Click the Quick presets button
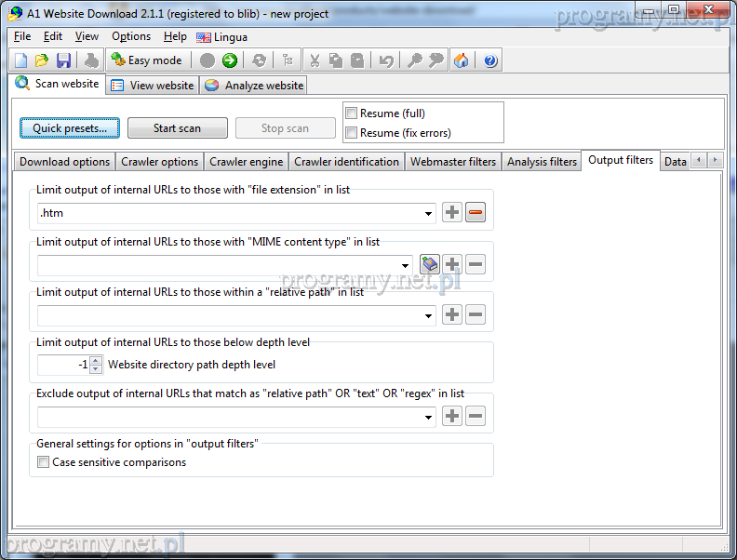 coord(70,128)
